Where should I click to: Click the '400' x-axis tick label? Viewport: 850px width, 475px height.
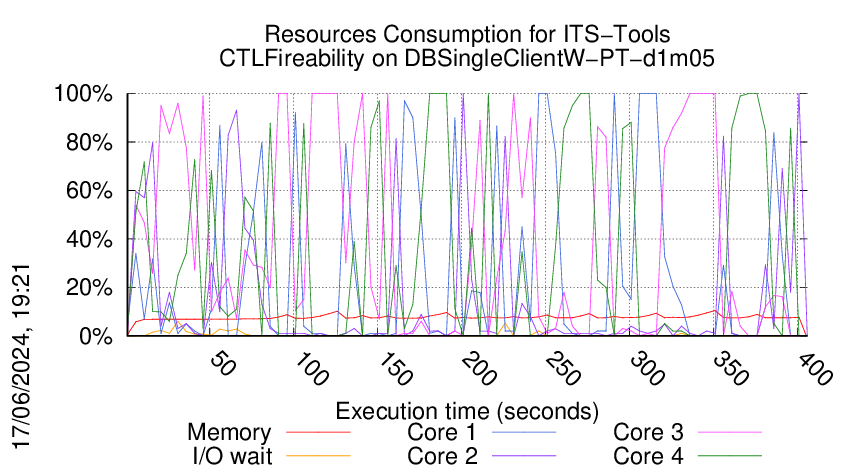815,369
